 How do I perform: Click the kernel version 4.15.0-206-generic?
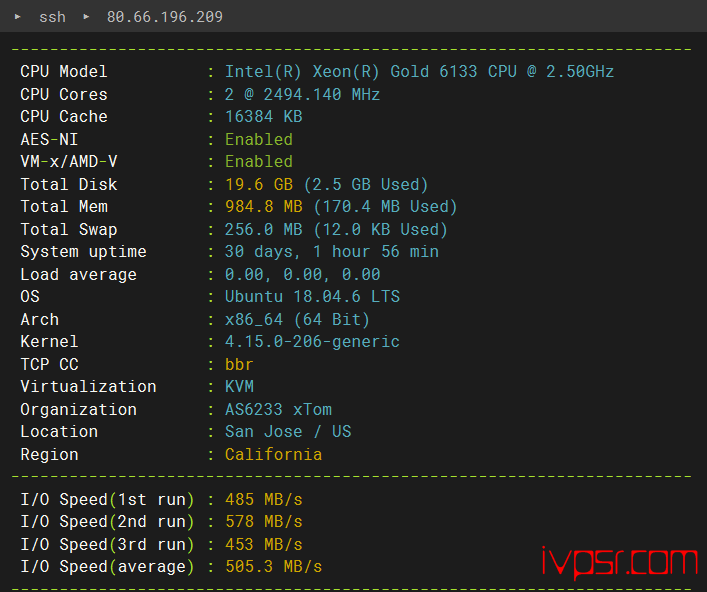pos(312,342)
